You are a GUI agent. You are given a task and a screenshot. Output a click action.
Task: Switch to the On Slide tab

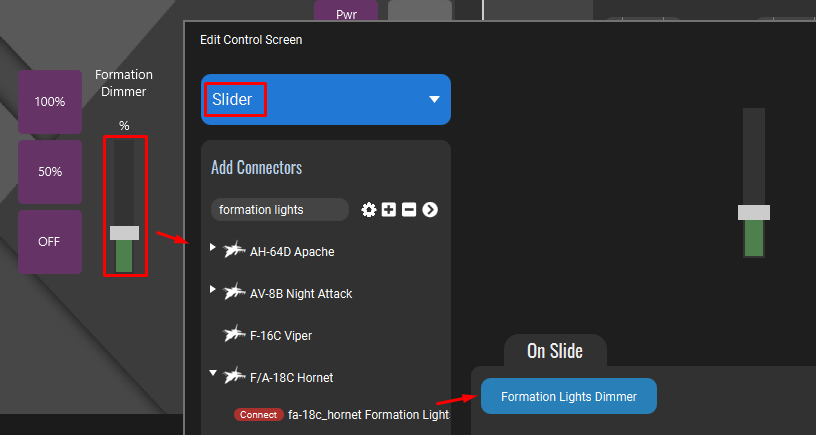point(555,351)
